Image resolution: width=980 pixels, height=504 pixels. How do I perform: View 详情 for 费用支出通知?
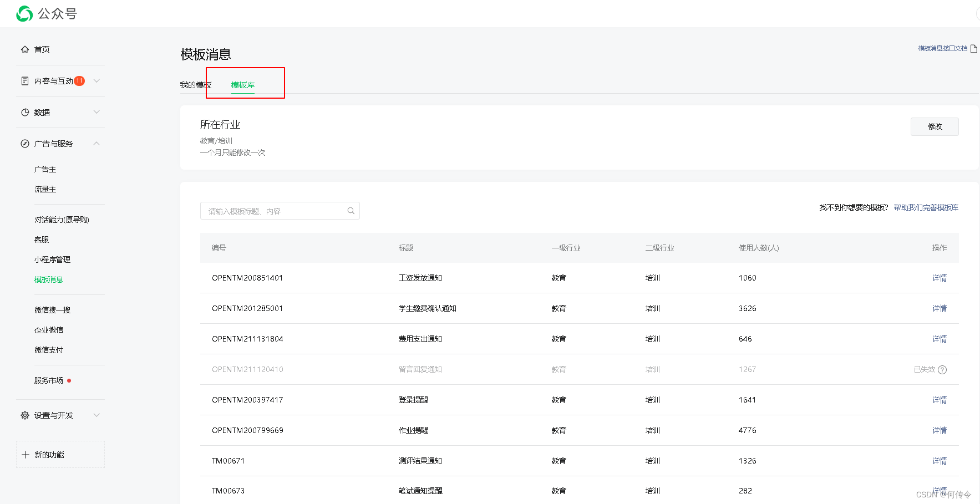(x=940, y=339)
